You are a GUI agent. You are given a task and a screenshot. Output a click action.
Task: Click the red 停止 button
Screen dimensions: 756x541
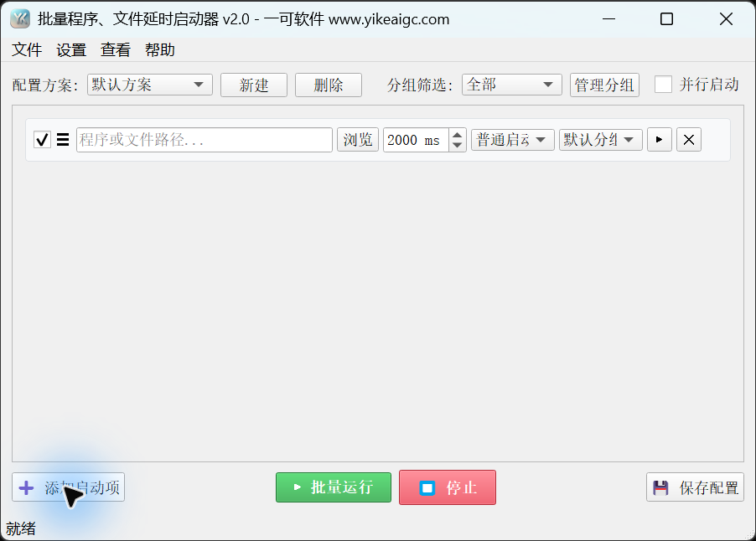click(448, 487)
